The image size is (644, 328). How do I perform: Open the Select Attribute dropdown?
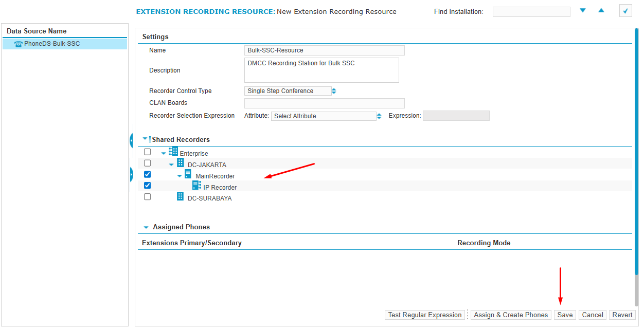coord(327,116)
